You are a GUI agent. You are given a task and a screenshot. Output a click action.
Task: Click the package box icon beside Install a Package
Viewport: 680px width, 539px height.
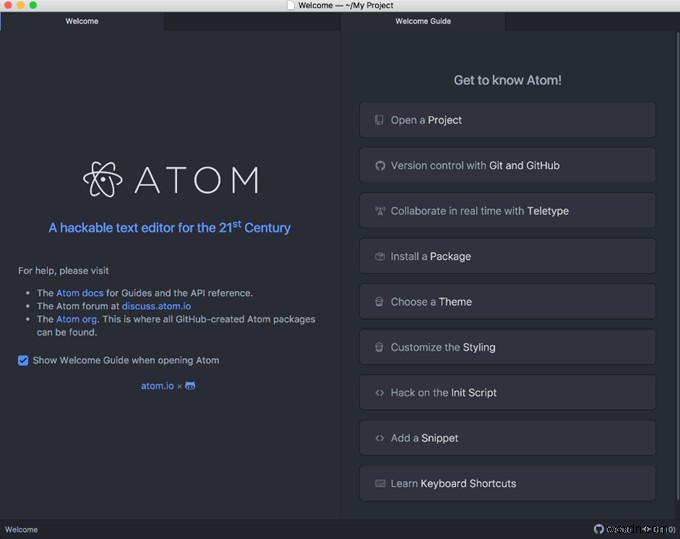tap(380, 257)
